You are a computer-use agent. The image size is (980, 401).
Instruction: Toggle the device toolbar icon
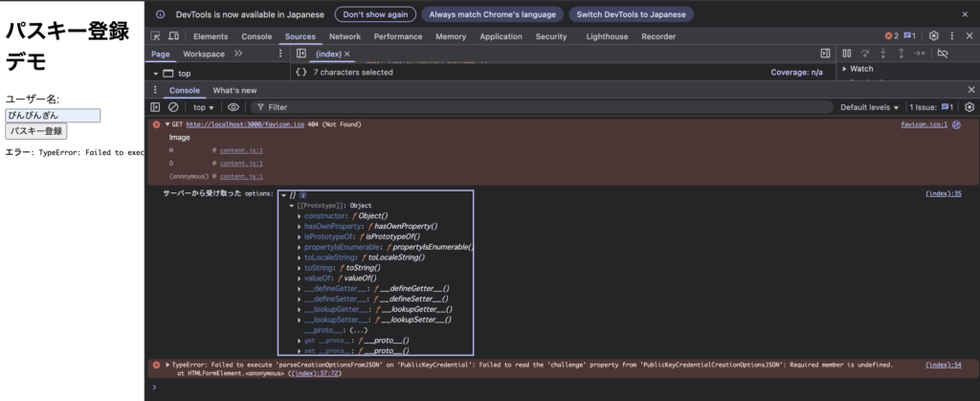[171, 36]
